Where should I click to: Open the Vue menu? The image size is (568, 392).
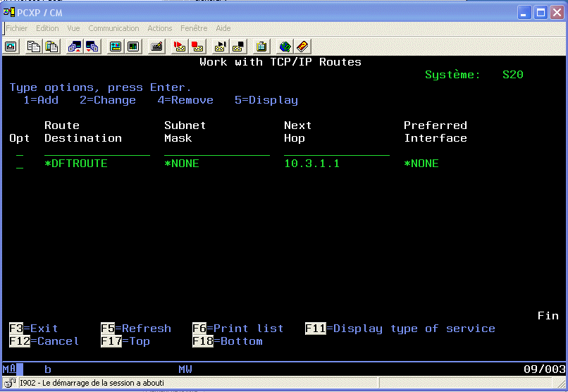pyautogui.click(x=73, y=28)
